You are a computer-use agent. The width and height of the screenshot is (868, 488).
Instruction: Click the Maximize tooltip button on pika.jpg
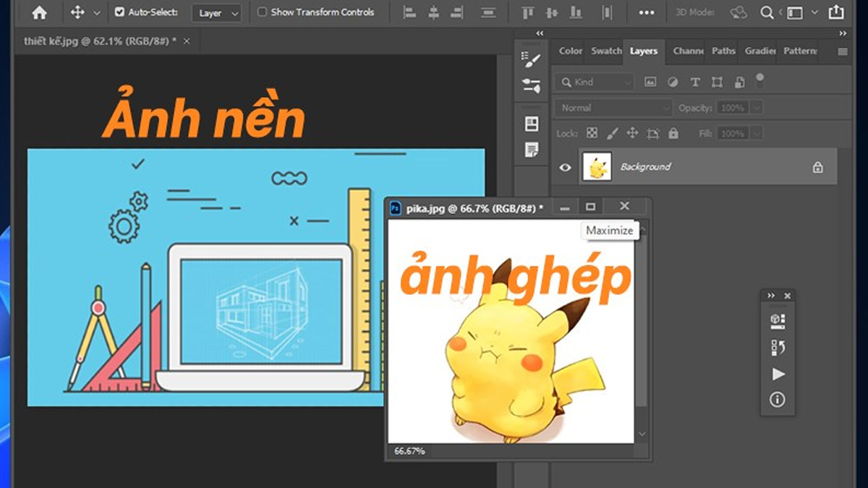click(610, 230)
